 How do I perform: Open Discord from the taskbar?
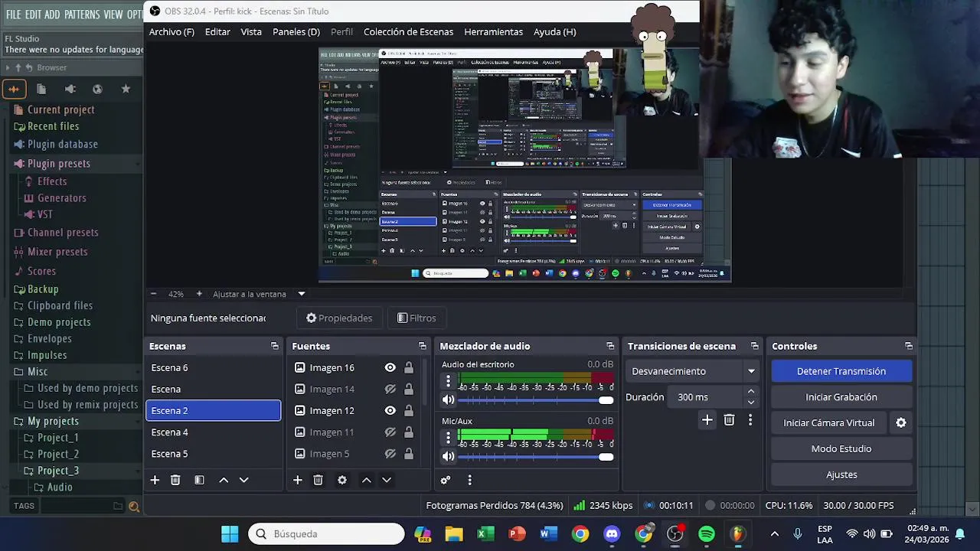click(612, 534)
